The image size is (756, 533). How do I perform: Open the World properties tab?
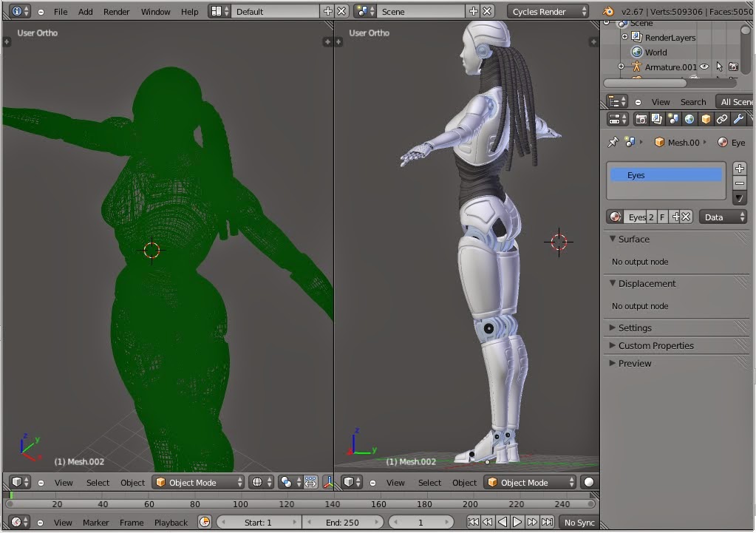point(689,119)
